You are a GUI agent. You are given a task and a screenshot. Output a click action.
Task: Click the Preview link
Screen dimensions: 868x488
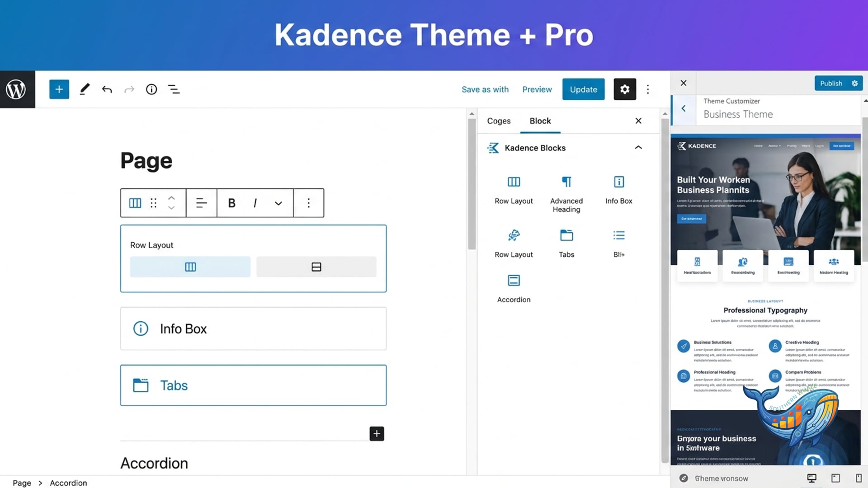(x=537, y=89)
